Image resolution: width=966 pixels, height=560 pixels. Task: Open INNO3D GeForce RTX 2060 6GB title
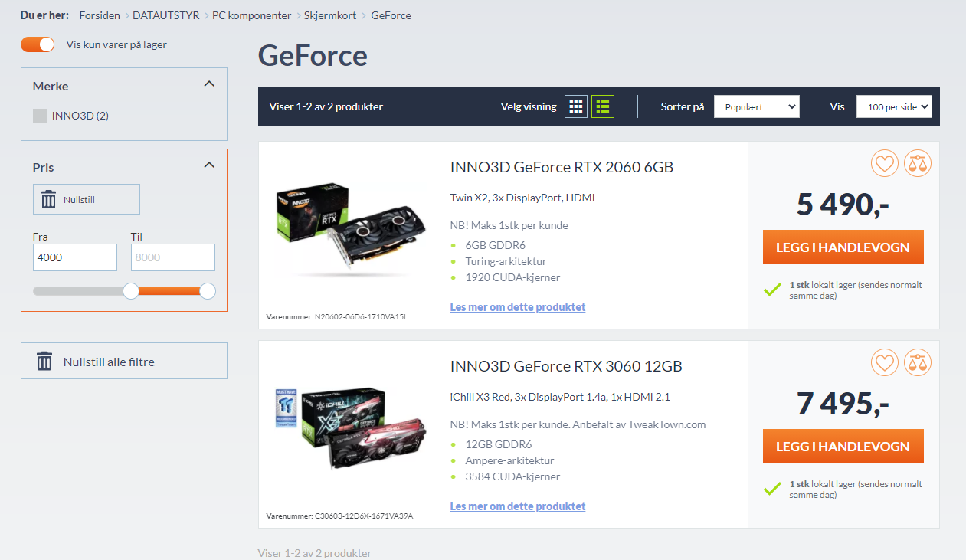[x=562, y=167]
